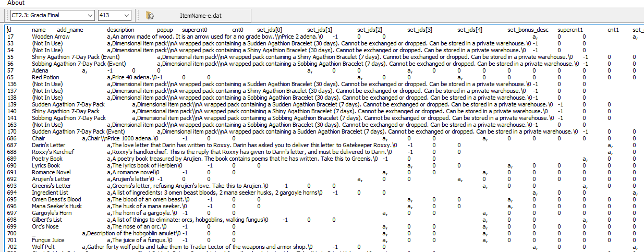Image resolution: width=644 pixels, height=252 pixels.
Task: Click the Romance Novel entry
Action: 51,172
